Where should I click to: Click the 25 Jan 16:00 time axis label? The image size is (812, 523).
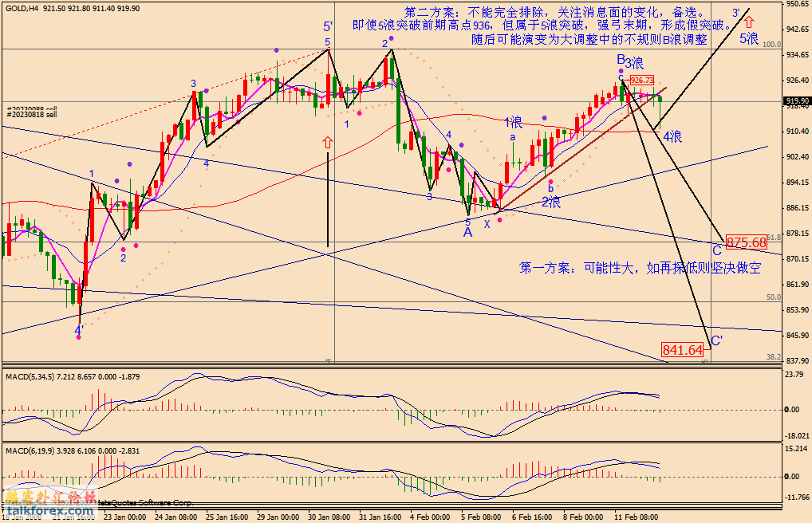[x=229, y=517]
